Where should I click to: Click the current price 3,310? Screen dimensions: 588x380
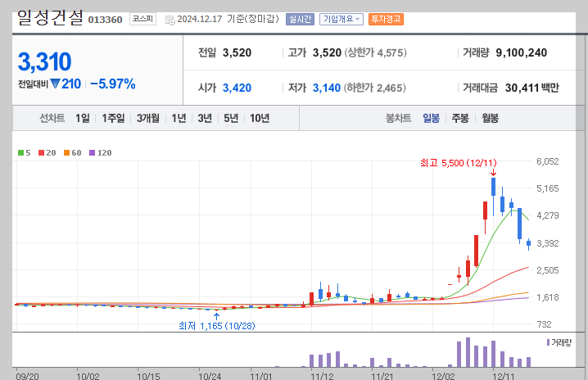click(x=44, y=61)
